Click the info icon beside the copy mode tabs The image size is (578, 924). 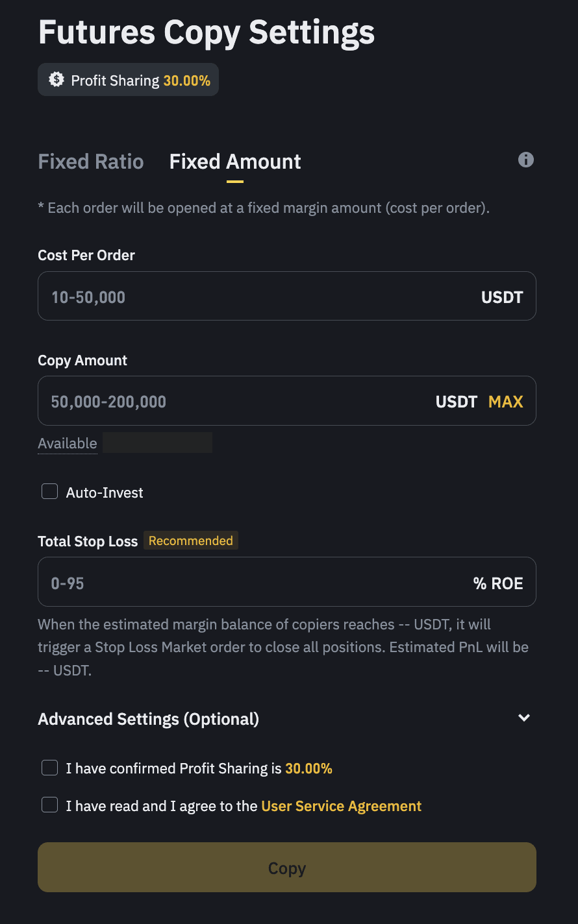tap(526, 160)
